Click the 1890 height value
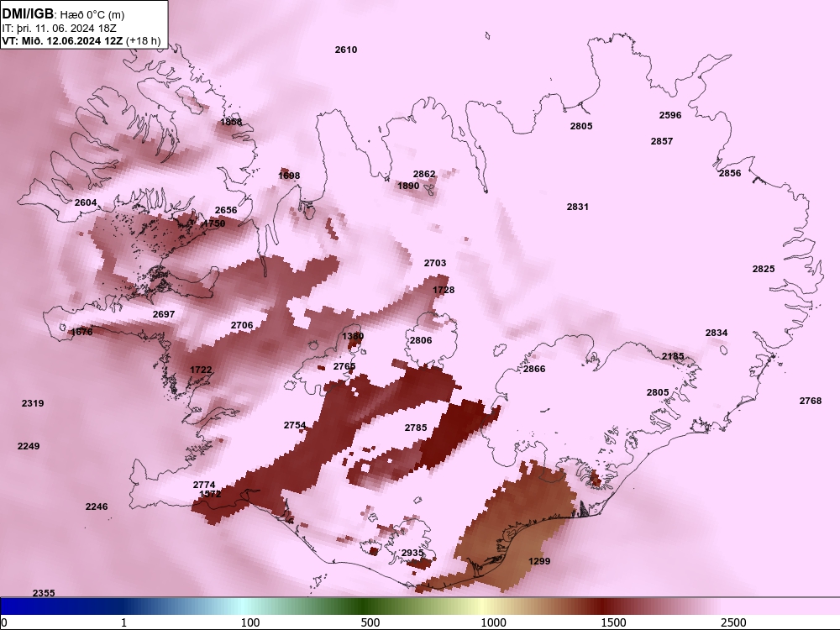 pos(408,186)
